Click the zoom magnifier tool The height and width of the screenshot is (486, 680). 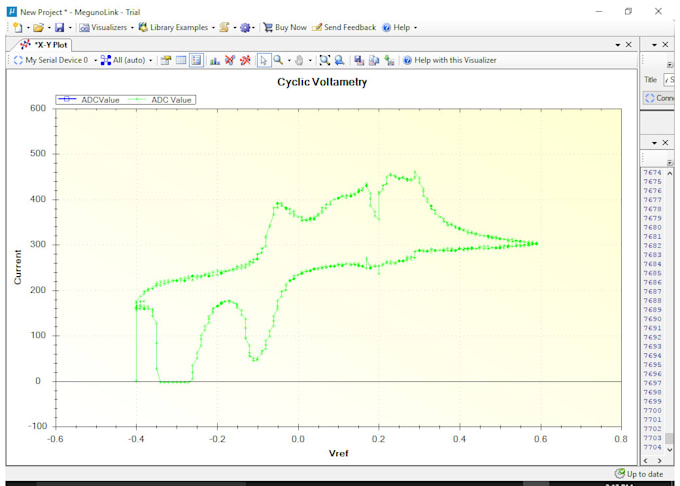[279, 61]
